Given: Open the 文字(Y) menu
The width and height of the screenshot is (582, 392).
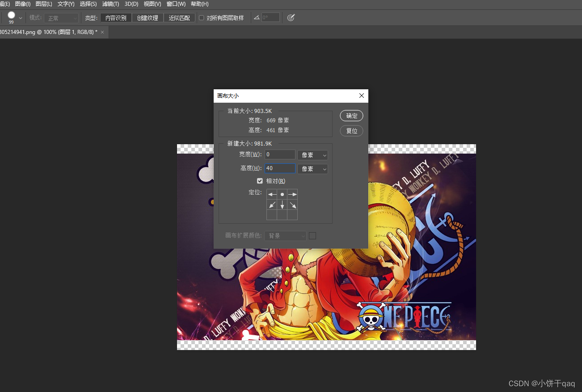Looking at the screenshot, I should [66, 4].
